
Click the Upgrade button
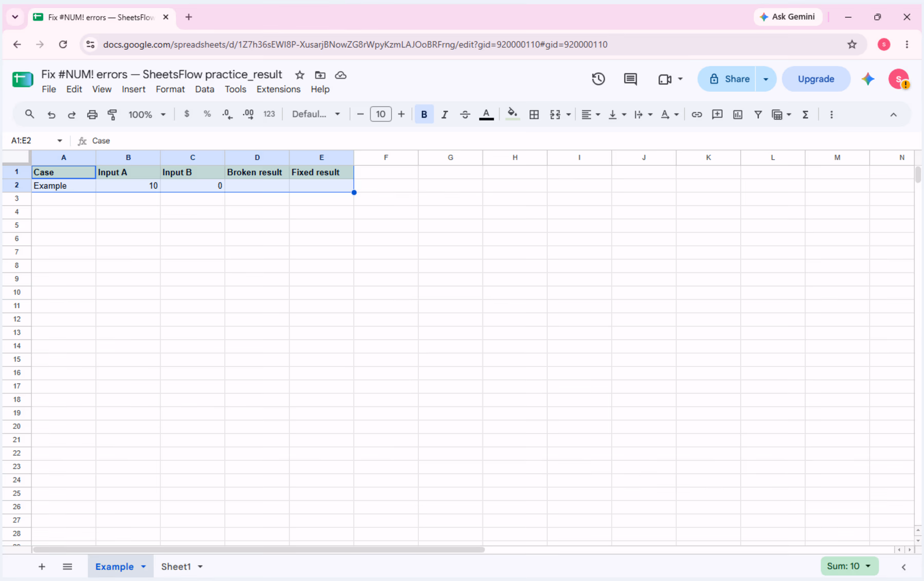816,79
